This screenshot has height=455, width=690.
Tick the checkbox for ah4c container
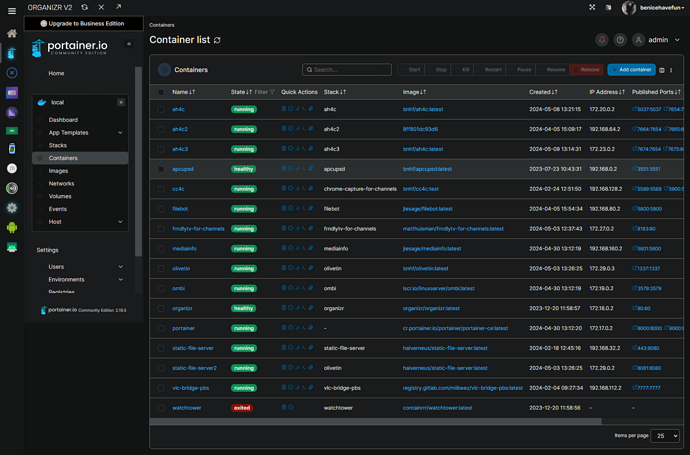pos(161,110)
